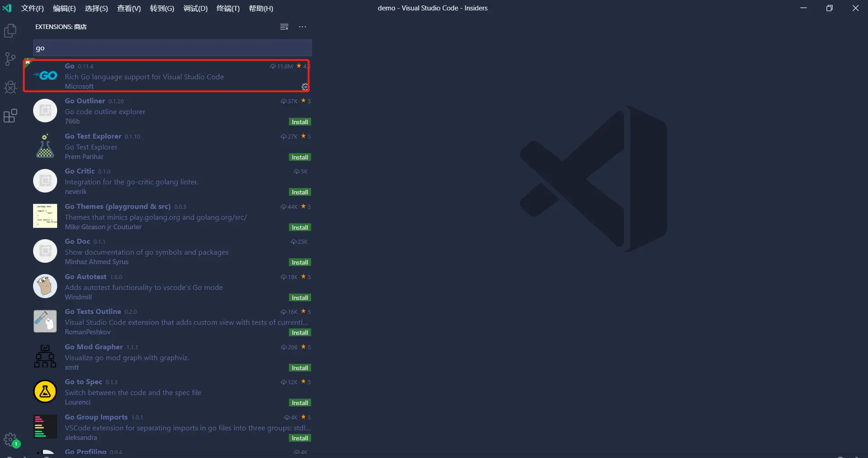This screenshot has width=868, height=458.
Task: Open the Explorer view in activity bar
Action: [10, 31]
